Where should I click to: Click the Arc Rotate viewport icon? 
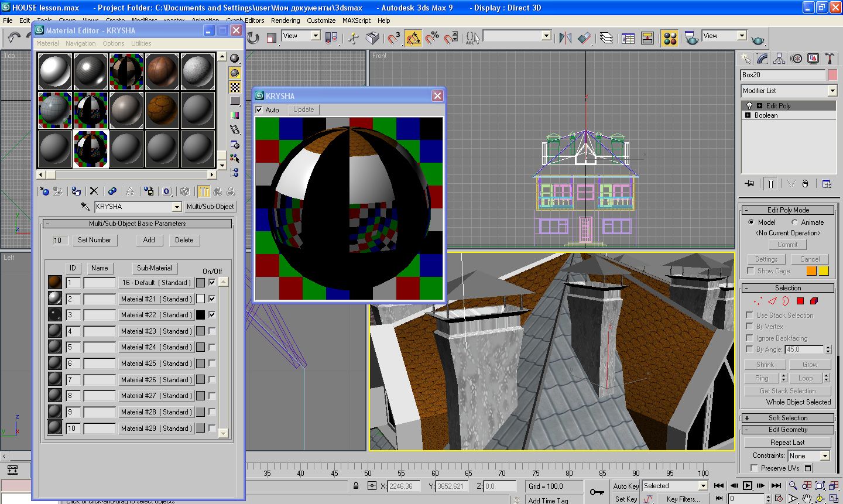point(820,499)
